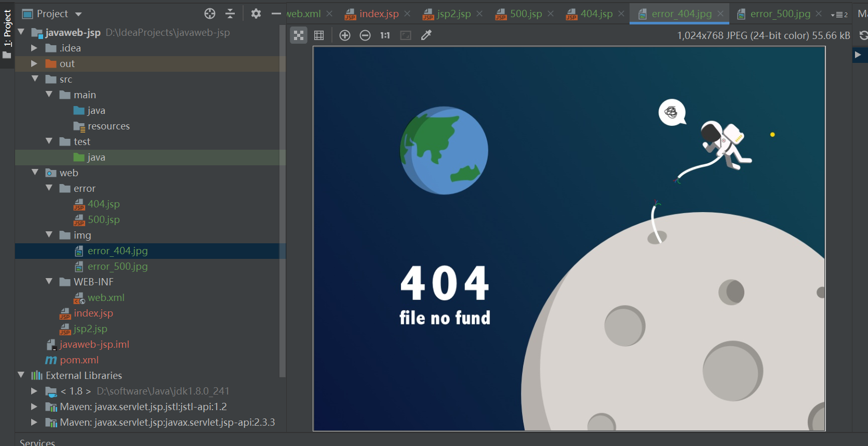Collapse the test folder

tap(49, 141)
